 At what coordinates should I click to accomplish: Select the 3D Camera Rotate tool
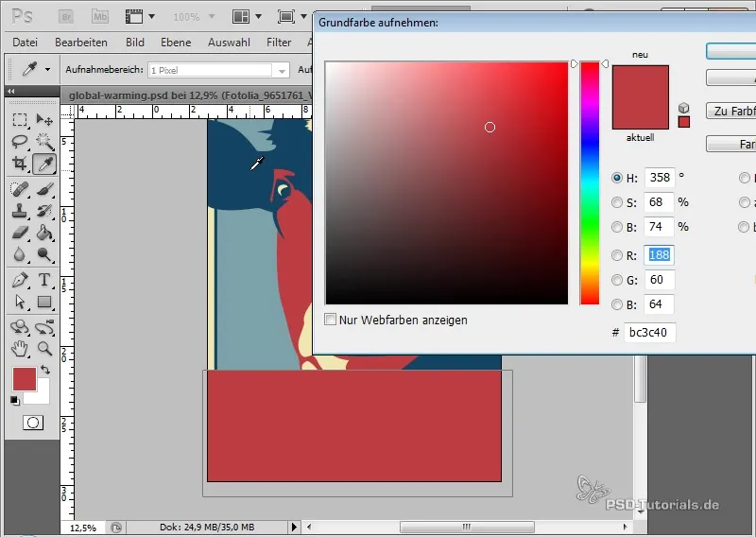coord(44,327)
